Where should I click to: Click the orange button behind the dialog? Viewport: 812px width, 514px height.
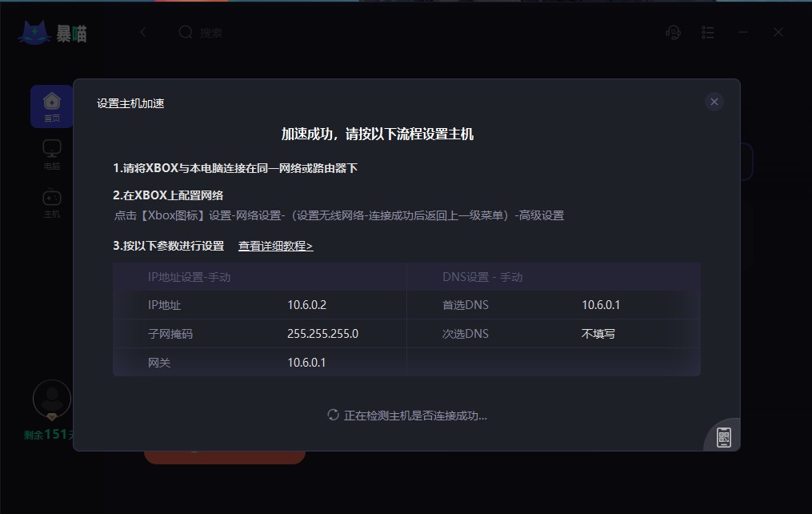point(225,457)
